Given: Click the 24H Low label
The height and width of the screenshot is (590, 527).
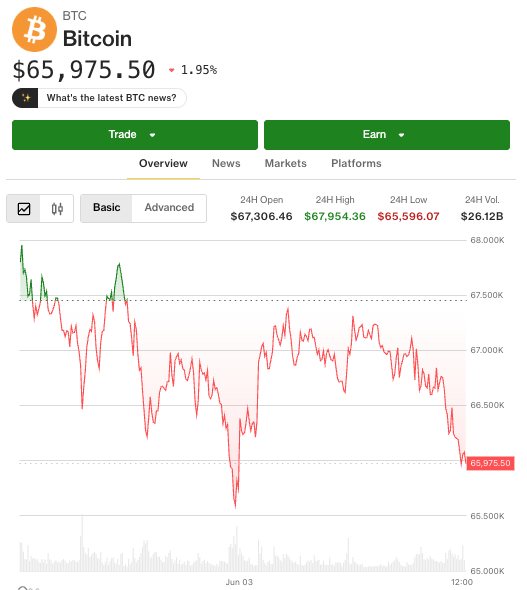Looking at the screenshot, I should pos(409,200).
